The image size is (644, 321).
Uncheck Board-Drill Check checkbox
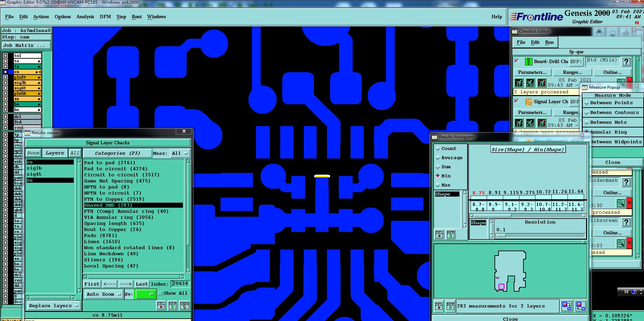516,61
